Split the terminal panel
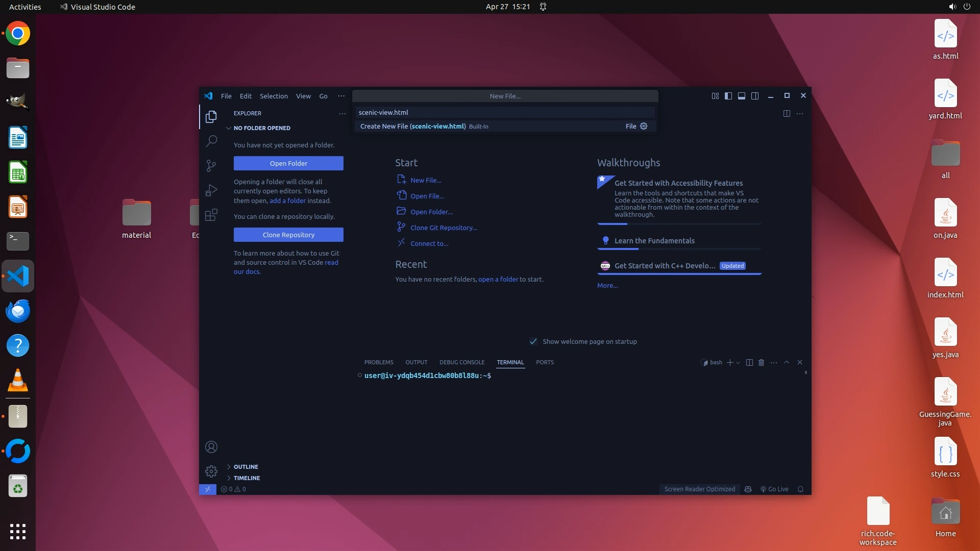 (749, 362)
